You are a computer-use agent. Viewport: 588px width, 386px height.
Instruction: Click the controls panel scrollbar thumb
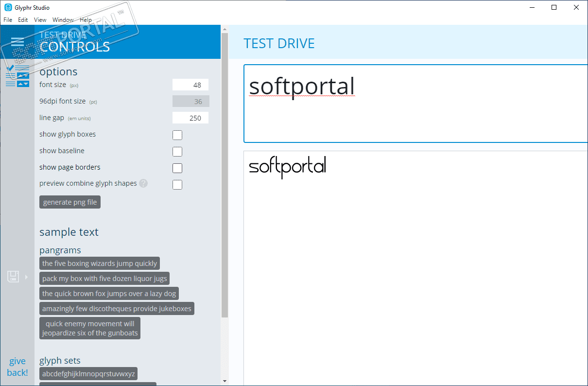point(224,175)
